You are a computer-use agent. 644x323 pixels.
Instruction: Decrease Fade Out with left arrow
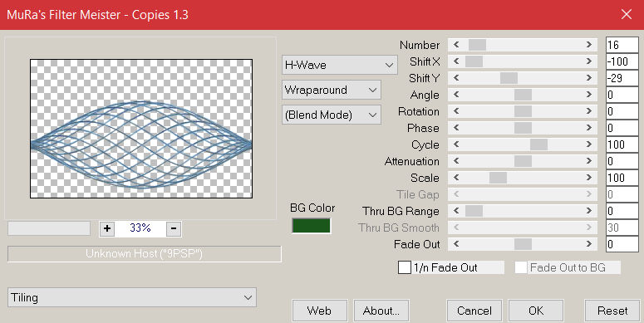pos(456,244)
